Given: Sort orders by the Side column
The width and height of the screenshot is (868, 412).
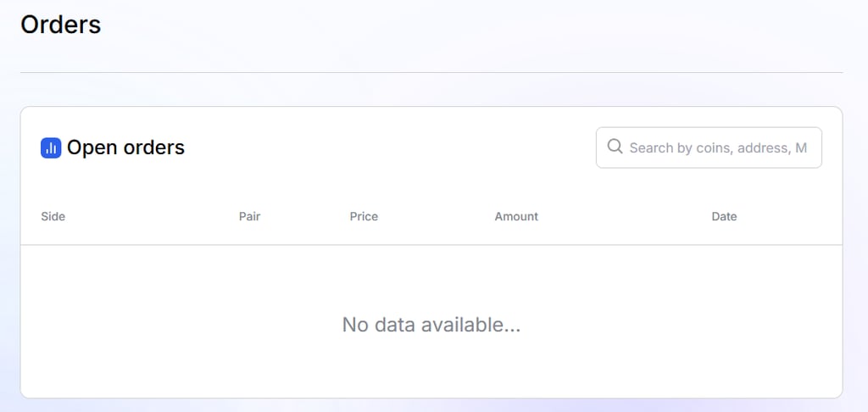Looking at the screenshot, I should click(53, 216).
